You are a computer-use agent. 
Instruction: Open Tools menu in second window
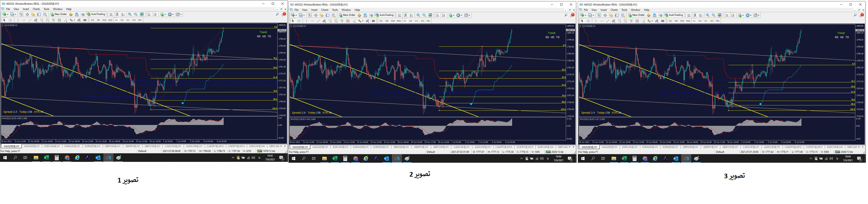coord(335,10)
